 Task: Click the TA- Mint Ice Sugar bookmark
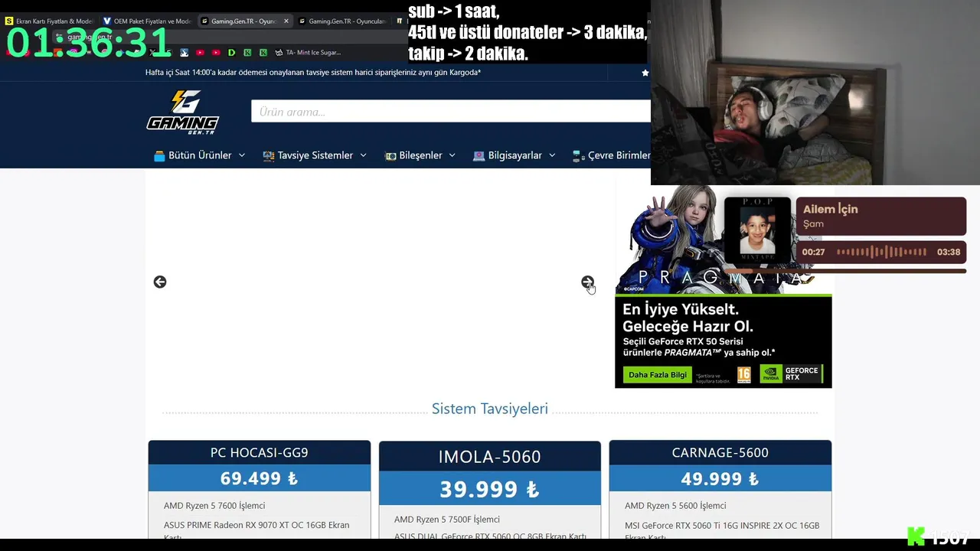click(308, 52)
